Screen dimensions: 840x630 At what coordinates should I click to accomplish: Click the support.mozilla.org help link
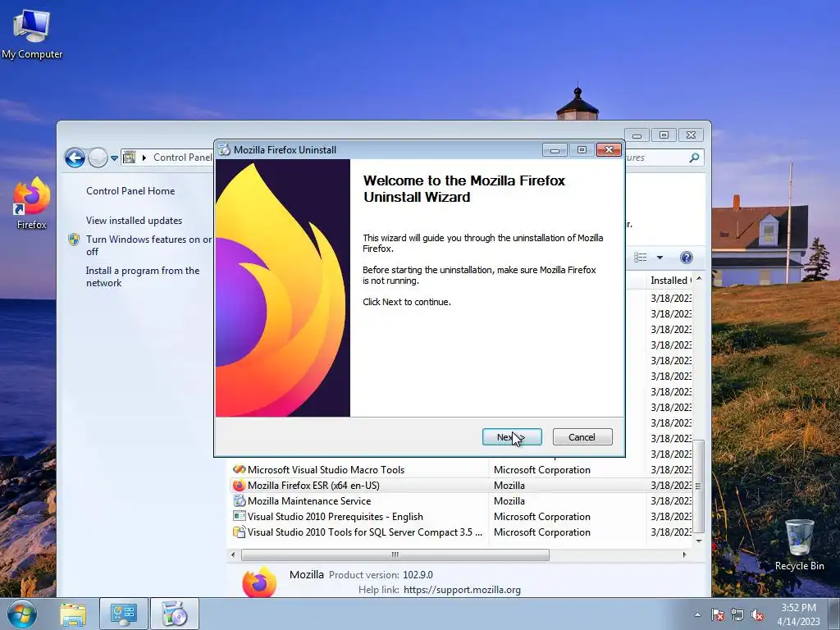pos(462,590)
